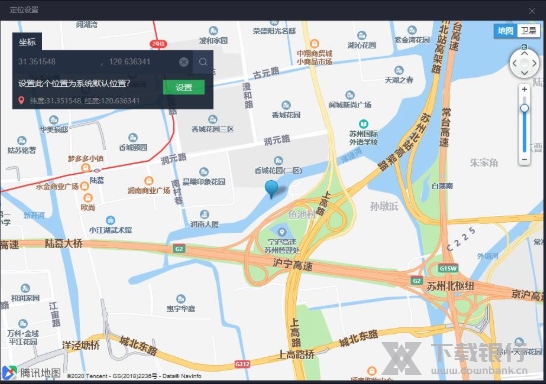This screenshot has height=384, width=546.
Task: Switch to 卫星 satellite view
Action: point(528,31)
